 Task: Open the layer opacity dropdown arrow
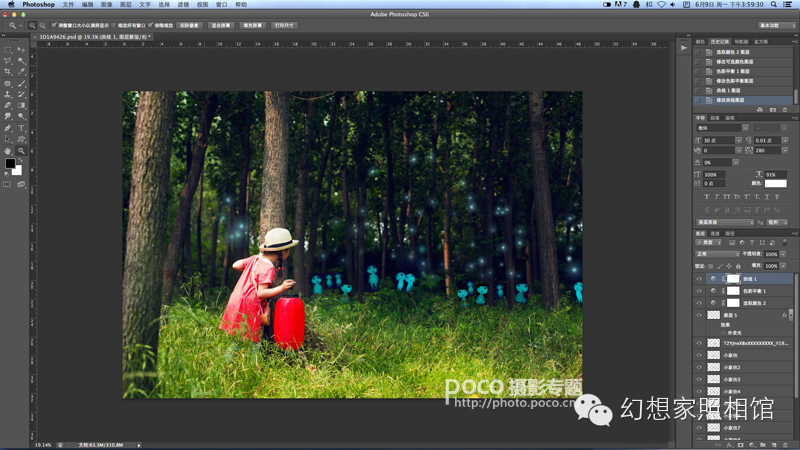point(783,254)
